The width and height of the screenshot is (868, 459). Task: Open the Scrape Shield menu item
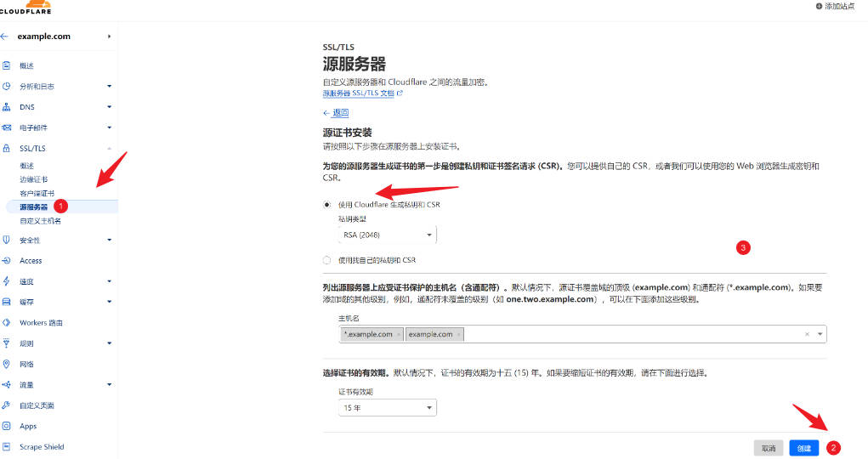(42, 447)
